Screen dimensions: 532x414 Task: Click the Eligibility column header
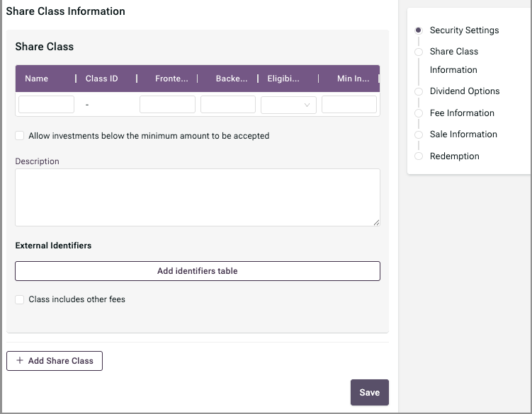pos(283,79)
